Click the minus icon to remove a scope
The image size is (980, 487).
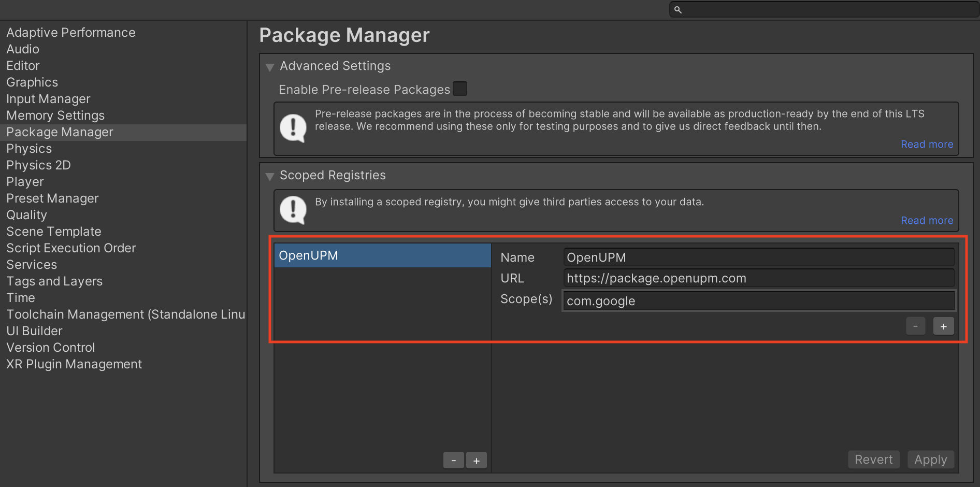pyautogui.click(x=915, y=326)
